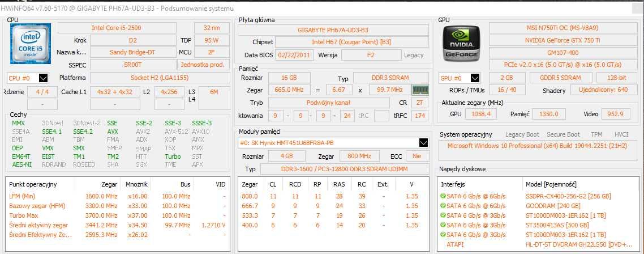Select the 'LFM (Min)' operating point row
This screenshot has height=254, width=644.
click(118, 196)
